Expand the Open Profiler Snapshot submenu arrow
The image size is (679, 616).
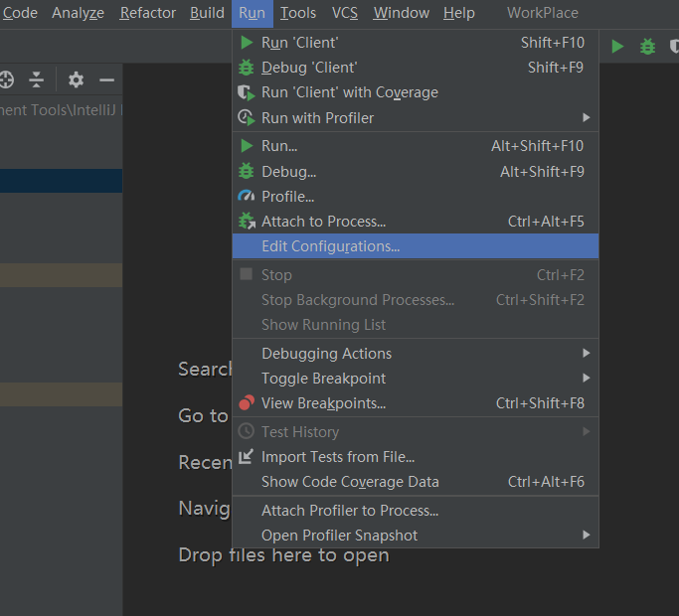586,536
